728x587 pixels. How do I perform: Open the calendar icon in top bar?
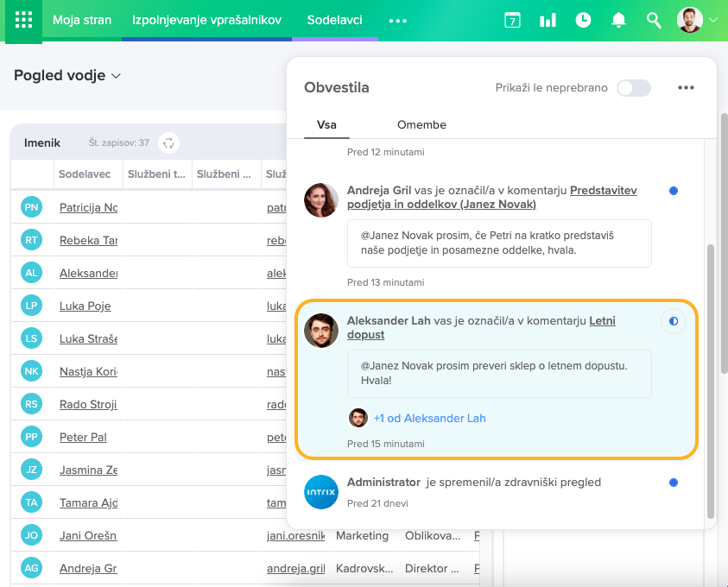click(512, 20)
